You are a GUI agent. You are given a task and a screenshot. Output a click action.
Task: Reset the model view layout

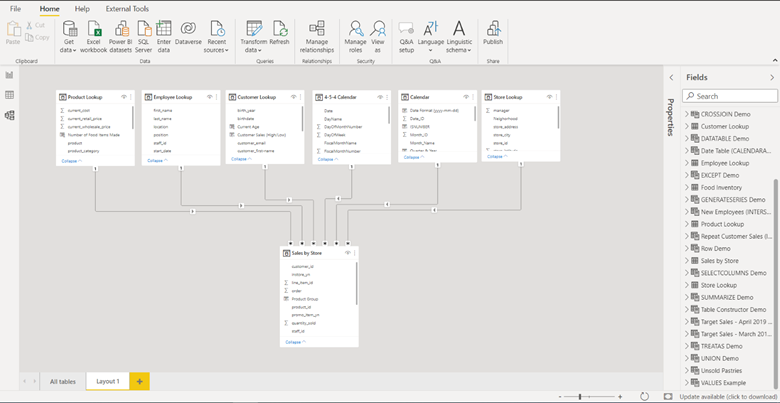coord(644,397)
